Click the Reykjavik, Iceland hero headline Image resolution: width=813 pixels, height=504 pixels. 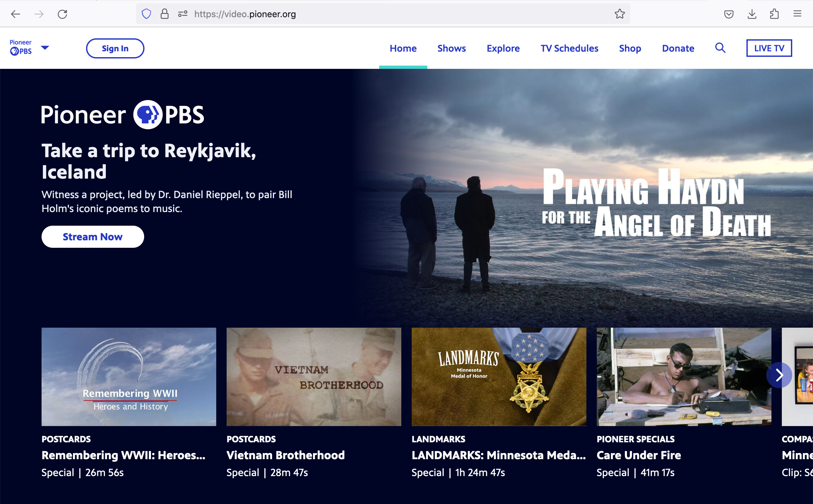149,161
